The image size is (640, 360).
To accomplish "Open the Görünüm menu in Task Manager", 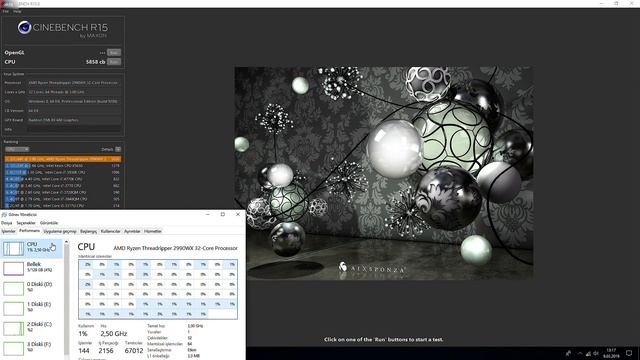I will pos(49,223).
